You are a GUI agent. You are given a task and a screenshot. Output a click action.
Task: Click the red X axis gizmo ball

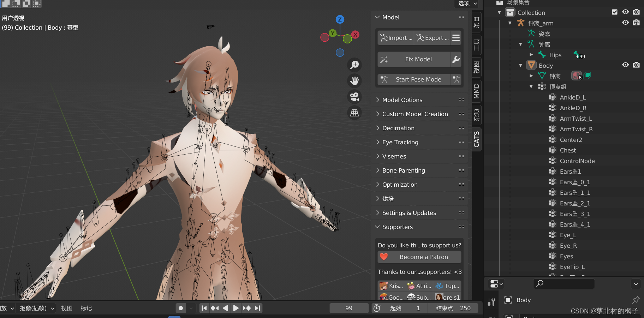pos(355,35)
